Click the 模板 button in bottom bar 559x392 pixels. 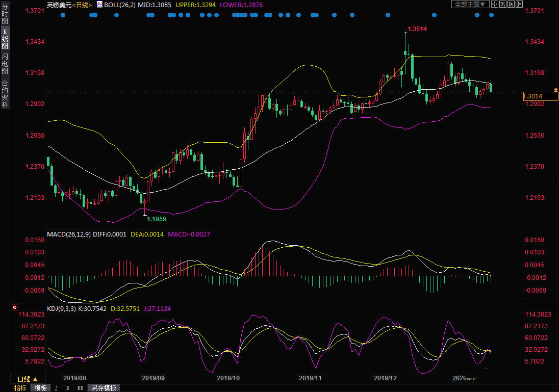[x=40, y=388]
